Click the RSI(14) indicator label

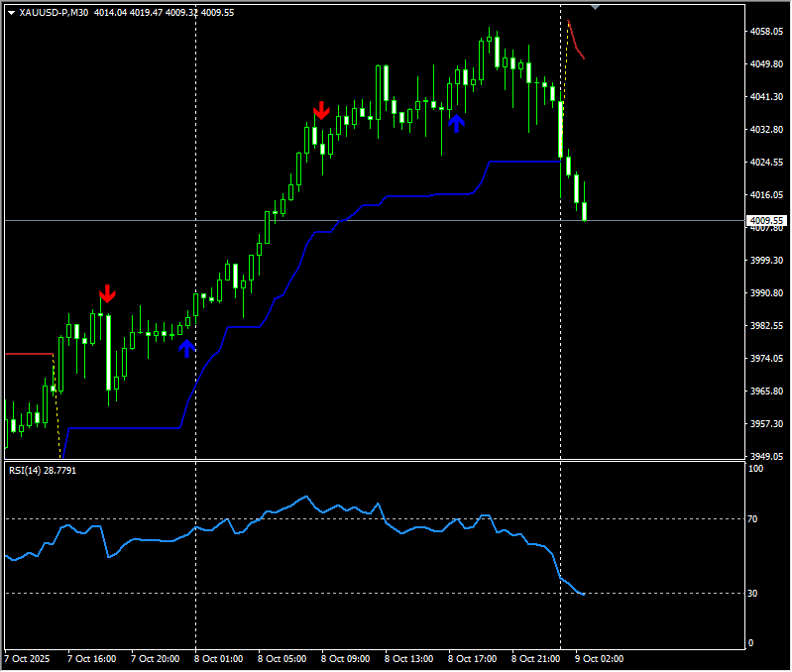(x=42, y=470)
